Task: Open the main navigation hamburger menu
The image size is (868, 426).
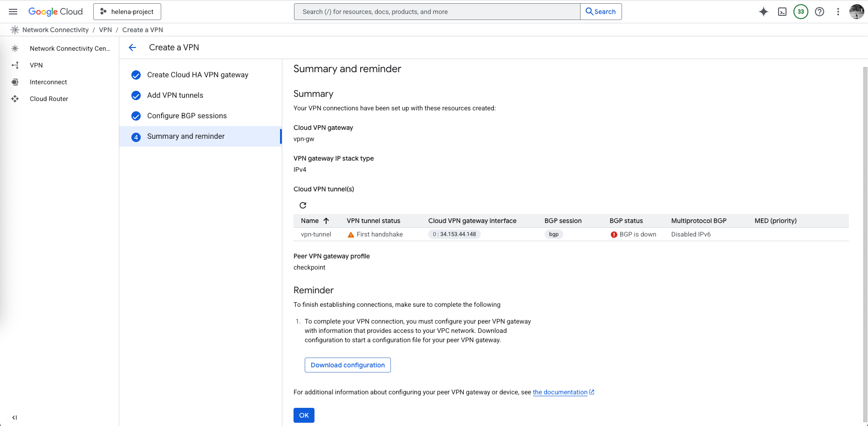Action: click(13, 12)
